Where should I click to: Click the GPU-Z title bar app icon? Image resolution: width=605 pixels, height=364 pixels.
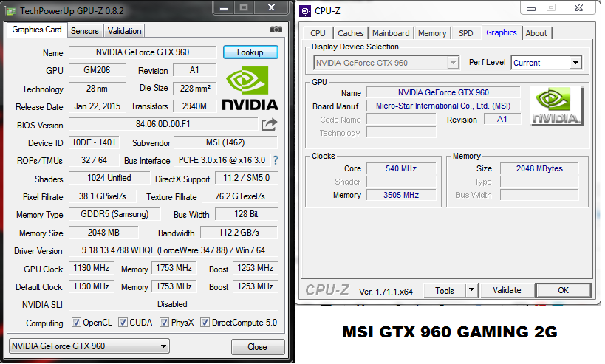[11, 11]
